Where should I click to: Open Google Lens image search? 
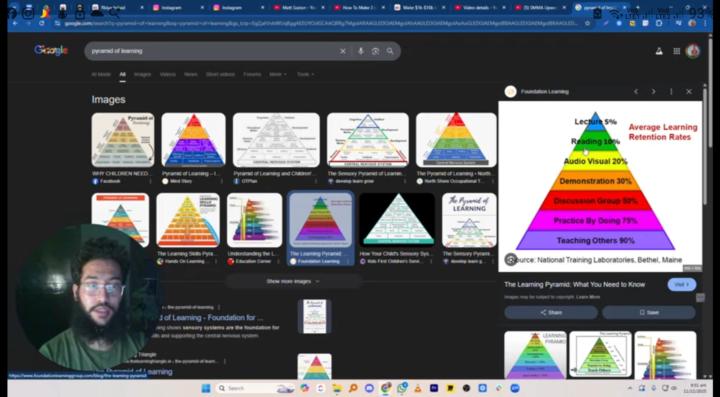375,51
